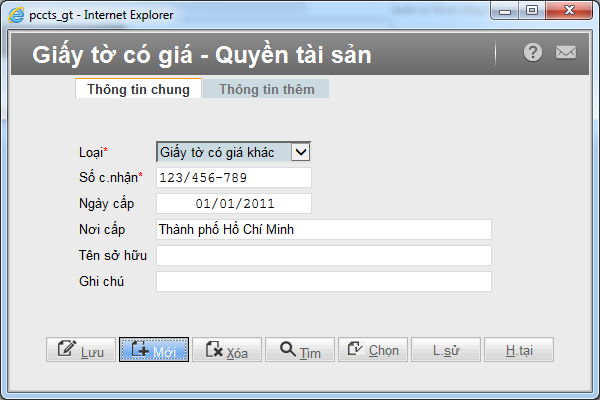Click into the Số c.nhận field

[x=234, y=178]
